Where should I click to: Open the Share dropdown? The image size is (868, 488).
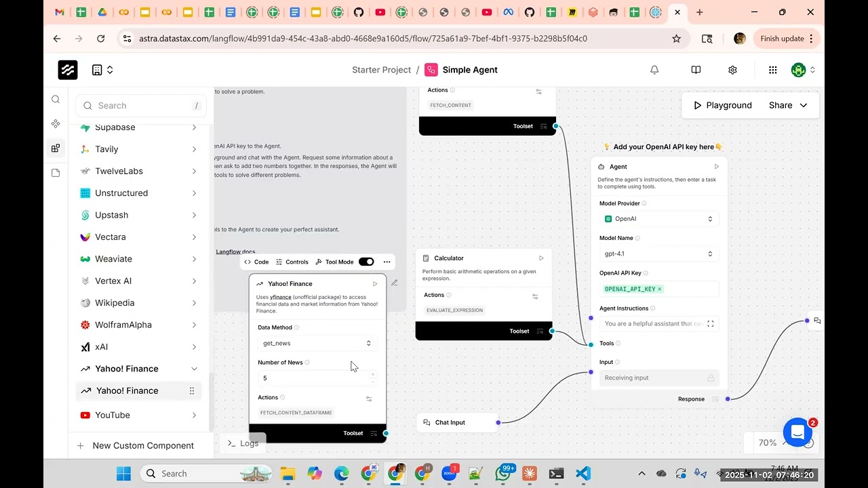788,105
